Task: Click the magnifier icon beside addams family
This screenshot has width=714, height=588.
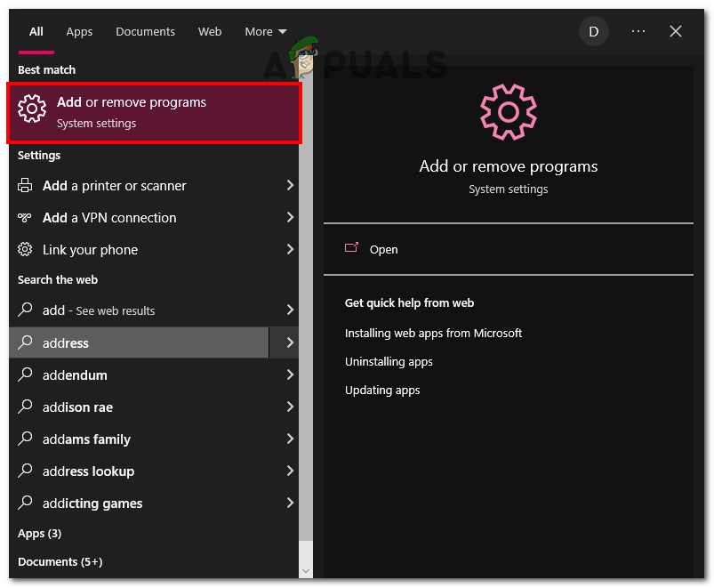Action: (25, 438)
